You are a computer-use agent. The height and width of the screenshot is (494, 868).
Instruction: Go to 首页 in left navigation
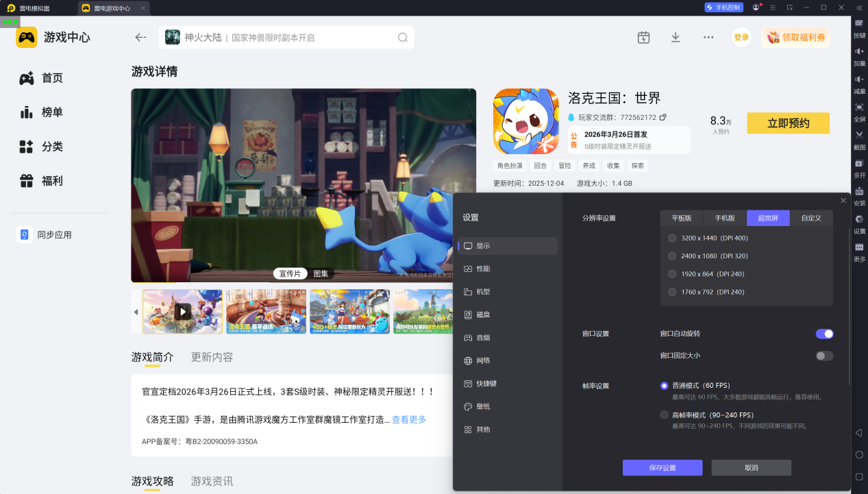coord(41,78)
